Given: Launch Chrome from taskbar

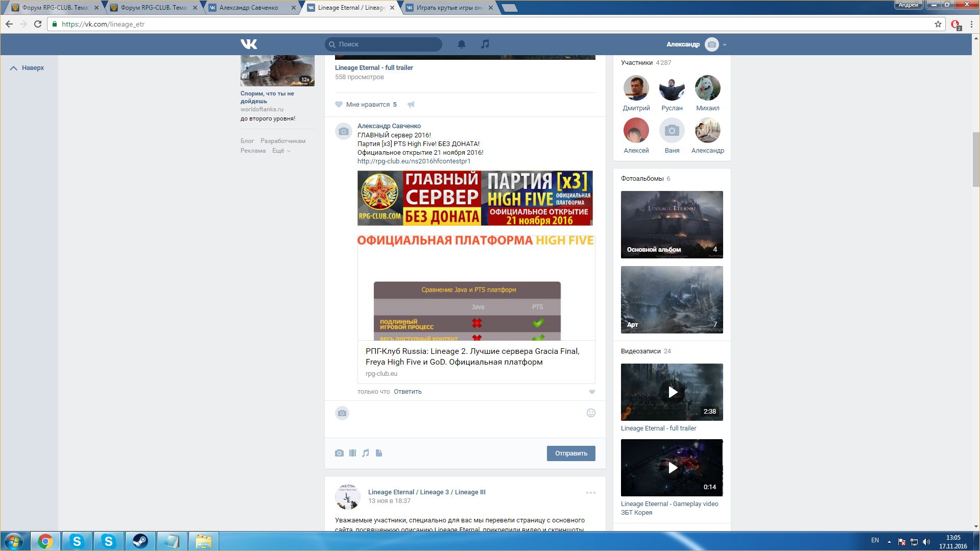Looking at the screenshot, I should [x=45, y=541].
